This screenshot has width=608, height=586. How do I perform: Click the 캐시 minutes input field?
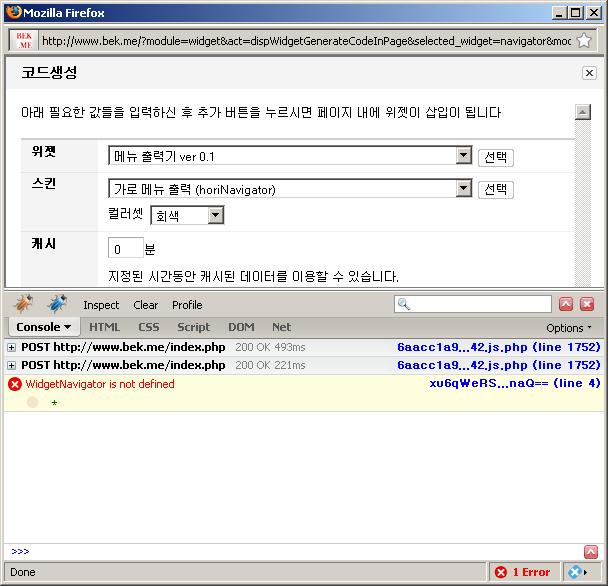pos(126,248)
